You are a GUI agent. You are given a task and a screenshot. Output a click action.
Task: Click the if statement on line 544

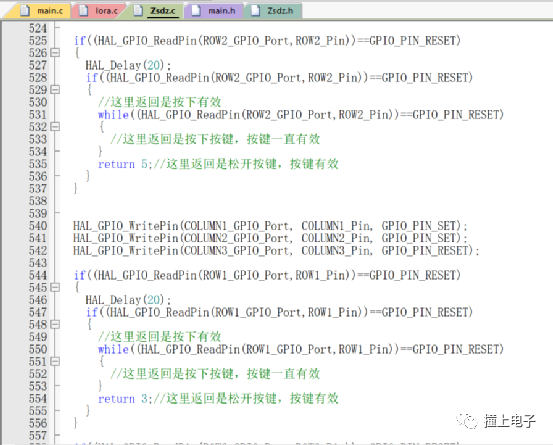tap(267, 275)
